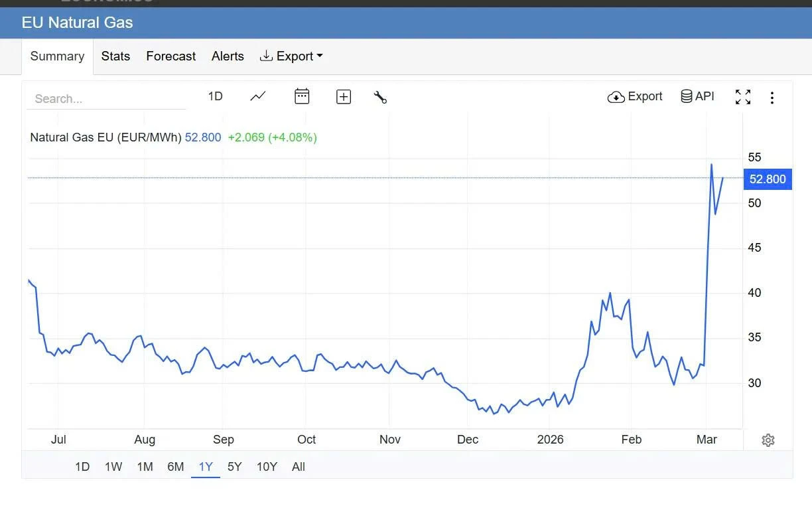
Task: Expand the Export dropdown in tab bar
Action: pyautogui.click(x=291, y=56)
